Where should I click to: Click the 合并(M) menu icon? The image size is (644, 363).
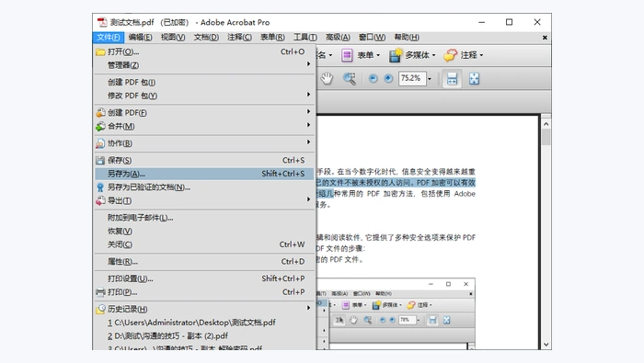click(100, 126)
